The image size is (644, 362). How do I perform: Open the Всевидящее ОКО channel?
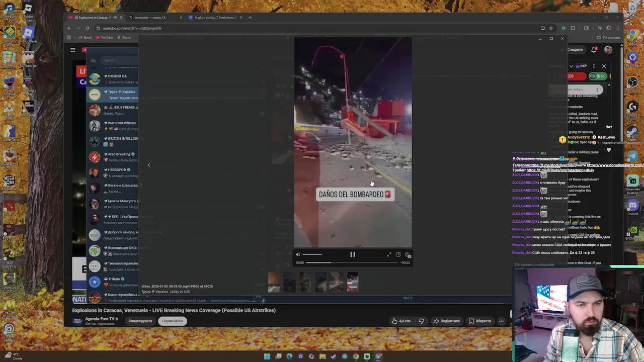(x=113, y=250)
